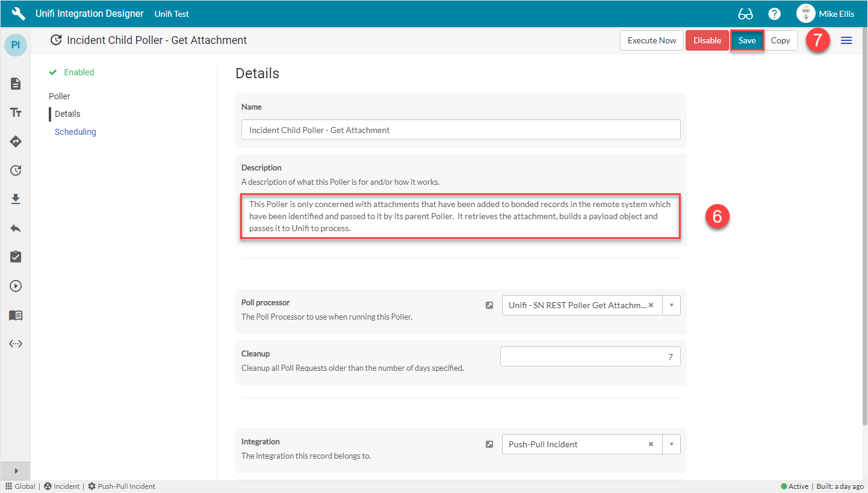Select the download icon in the sidebar

point(15,199)
